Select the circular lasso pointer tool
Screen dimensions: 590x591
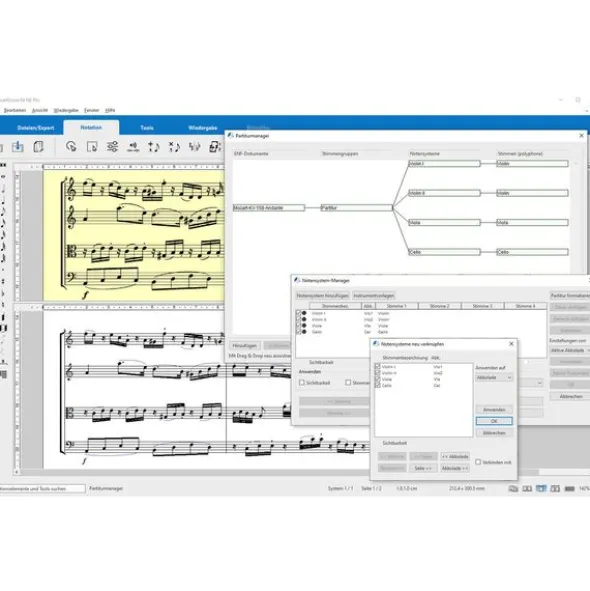point(71,146)
